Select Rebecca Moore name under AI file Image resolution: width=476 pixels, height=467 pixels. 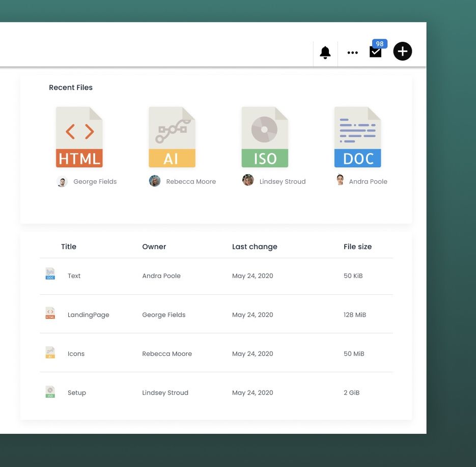[191, 182]
